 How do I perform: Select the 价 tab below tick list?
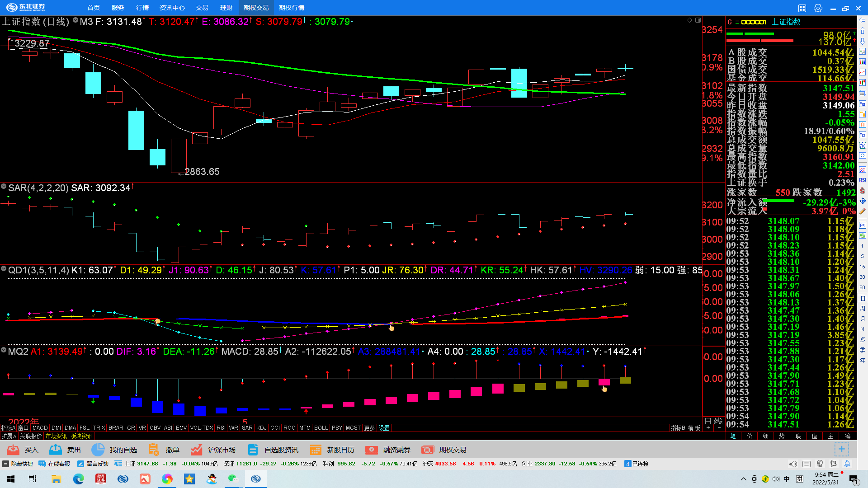750,436
